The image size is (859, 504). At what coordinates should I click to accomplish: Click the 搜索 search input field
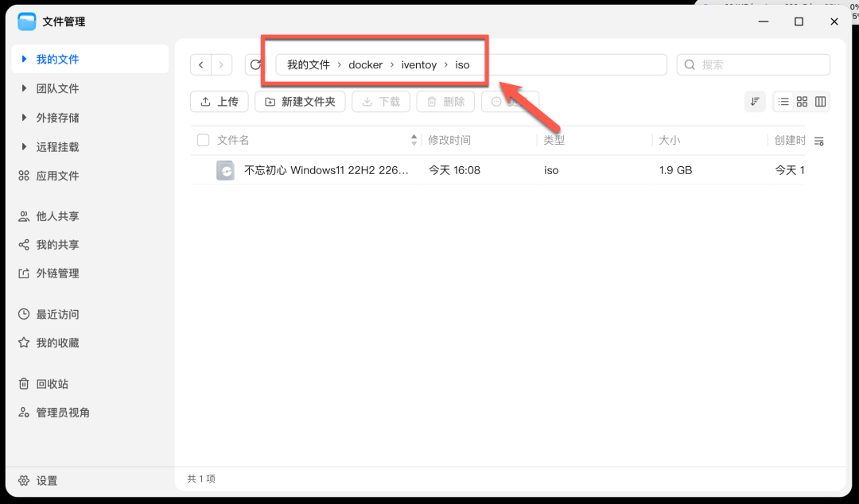point(753,64)
